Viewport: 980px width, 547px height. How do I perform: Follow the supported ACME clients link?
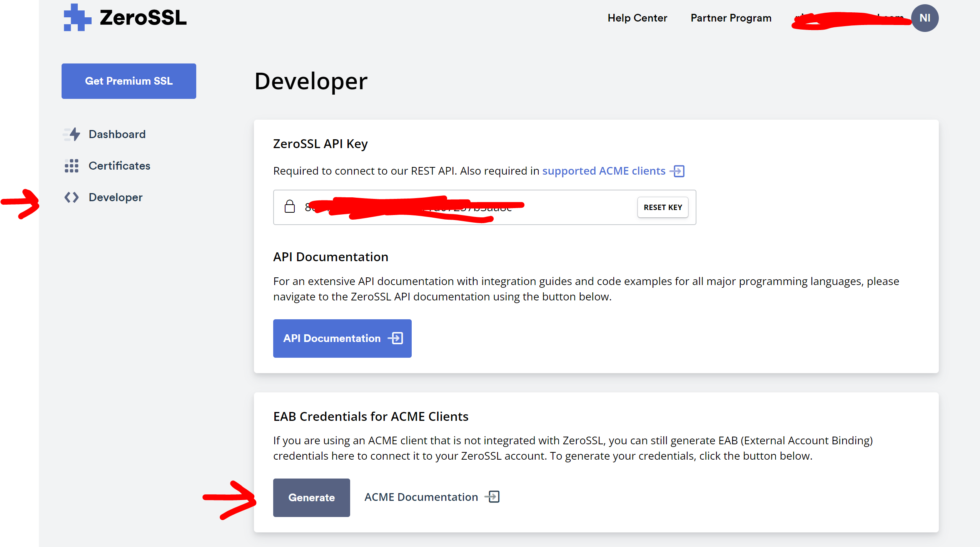coord(603,171)
